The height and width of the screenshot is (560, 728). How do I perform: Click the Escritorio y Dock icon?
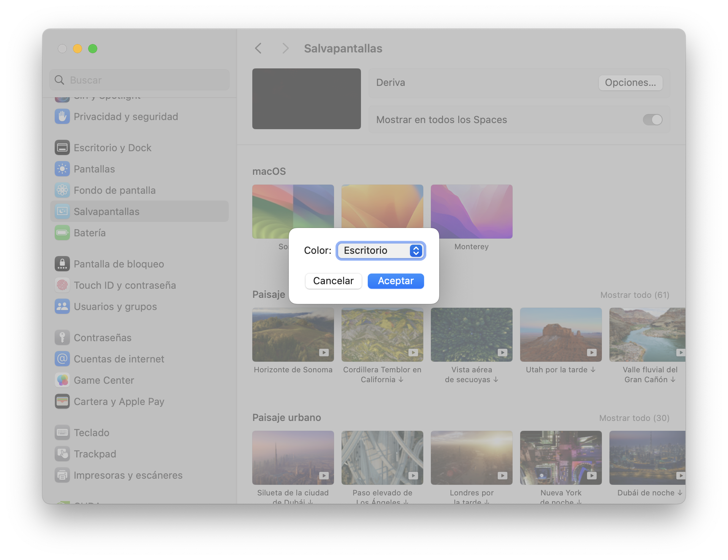click(62, 148)
